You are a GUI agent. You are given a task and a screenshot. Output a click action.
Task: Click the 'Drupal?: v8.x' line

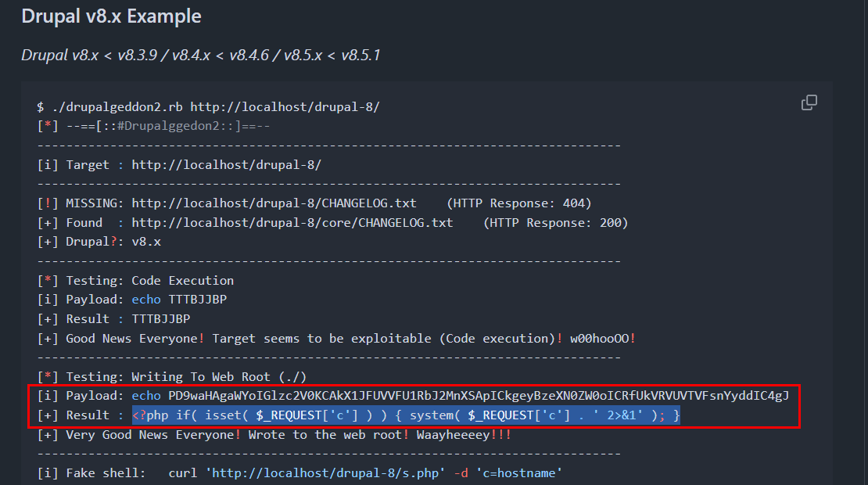click(99, 242)
